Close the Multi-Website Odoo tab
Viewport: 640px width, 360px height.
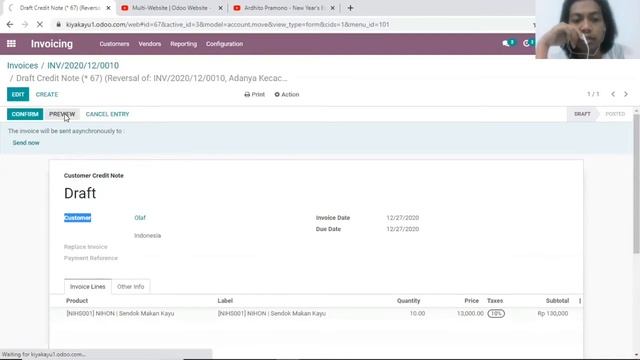point(220,8)
